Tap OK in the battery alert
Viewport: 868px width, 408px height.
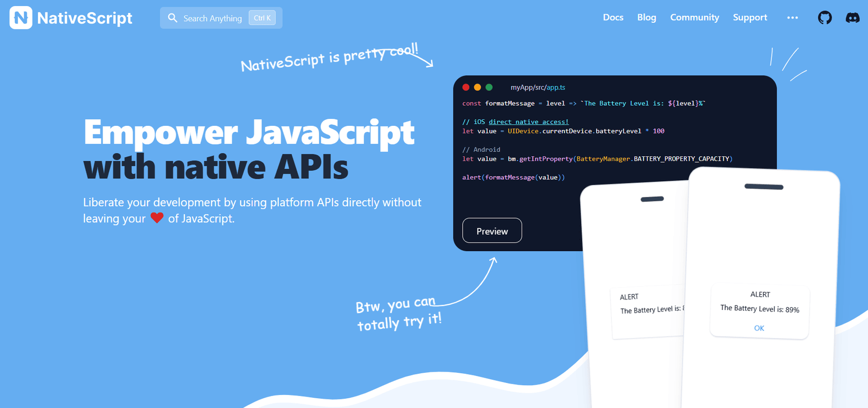click(759, 328)
